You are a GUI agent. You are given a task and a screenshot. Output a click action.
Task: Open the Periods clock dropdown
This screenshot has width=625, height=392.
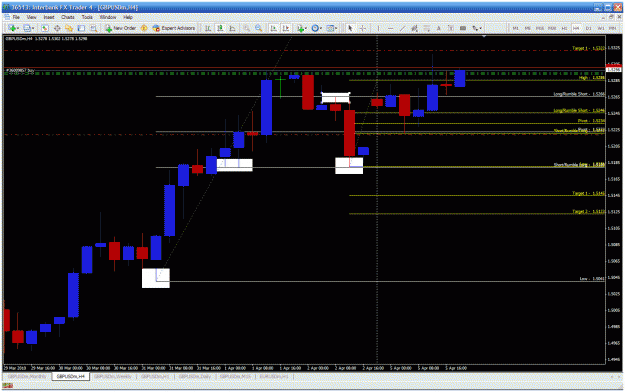[316, 28]
